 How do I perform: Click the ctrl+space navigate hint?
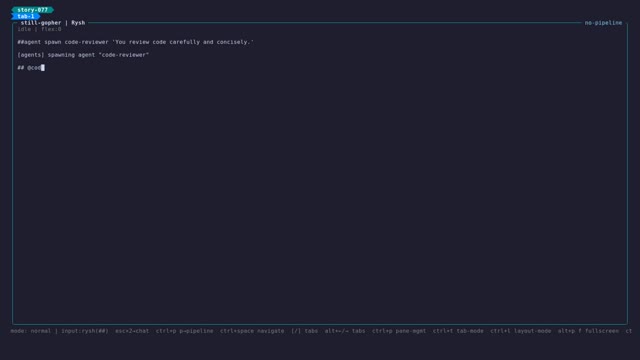pos(252,331)
